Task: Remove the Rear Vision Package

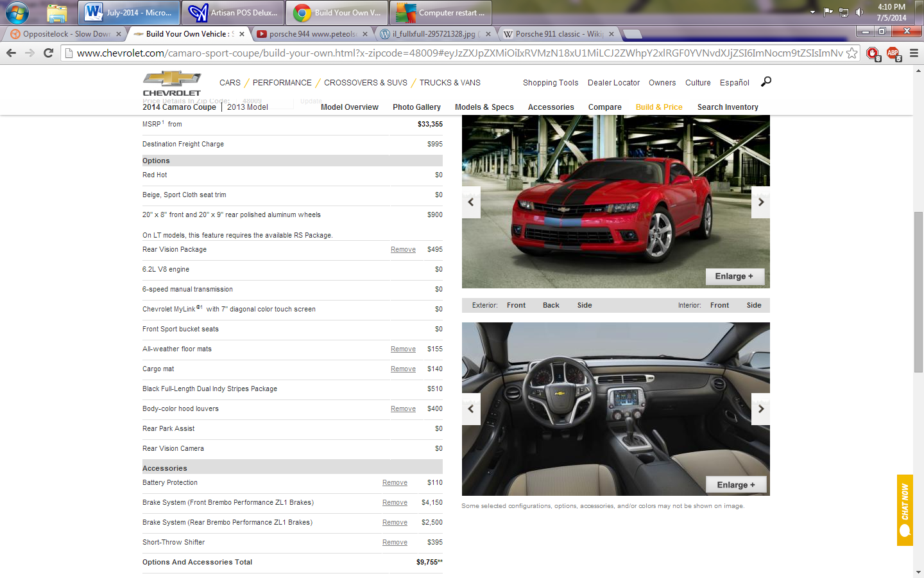Action: pyautogui.click(x=403, y=250)
